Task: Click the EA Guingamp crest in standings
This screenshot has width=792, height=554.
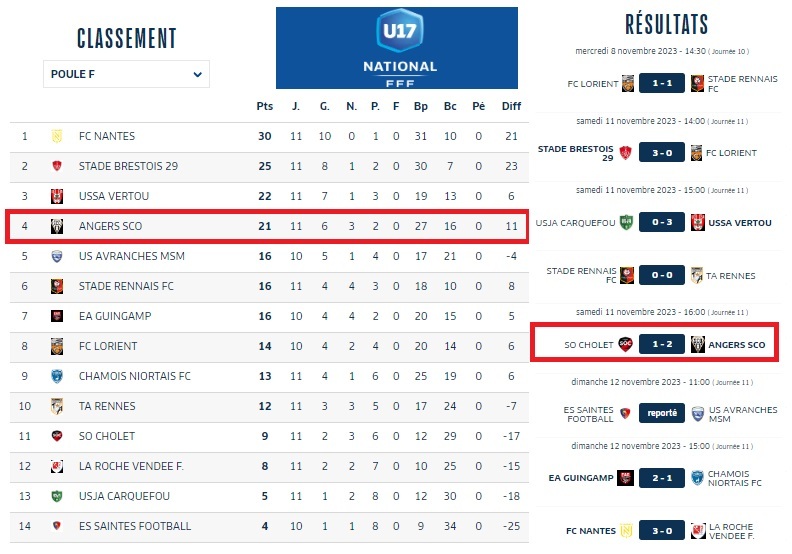Action: [x=57, y=316]
